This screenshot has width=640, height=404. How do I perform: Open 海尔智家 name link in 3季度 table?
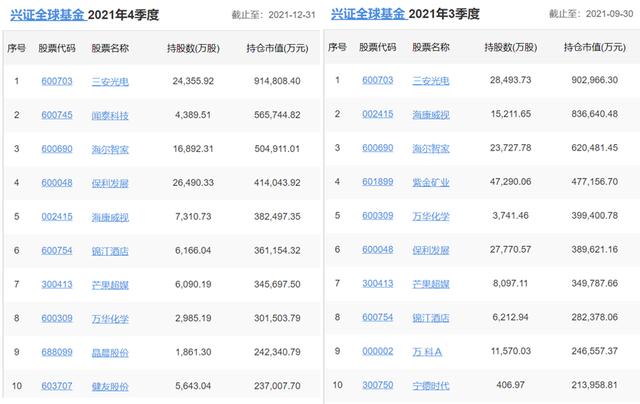(431, 149)
